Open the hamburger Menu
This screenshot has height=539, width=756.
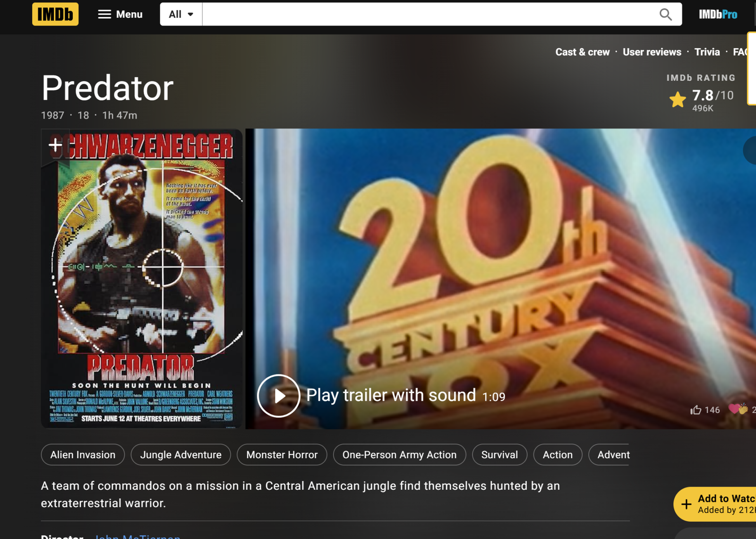pos(120,14)
